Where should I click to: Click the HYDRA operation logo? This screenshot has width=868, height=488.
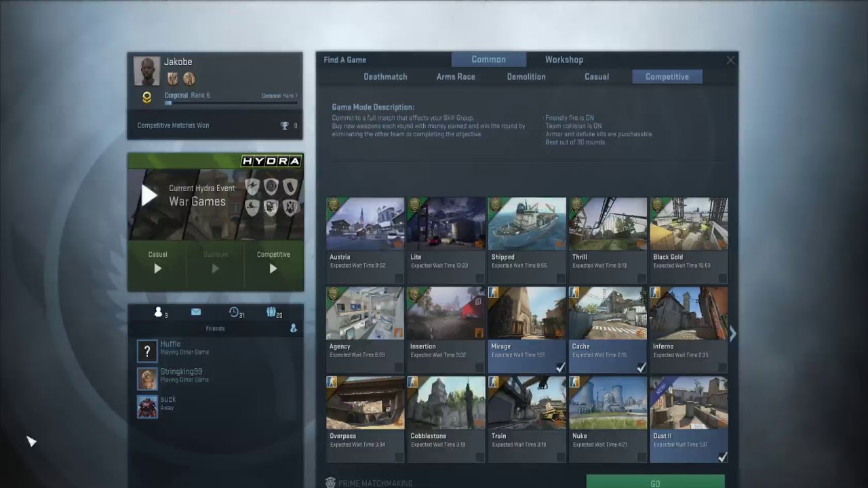pyautogui.click(x=271, y=161)
